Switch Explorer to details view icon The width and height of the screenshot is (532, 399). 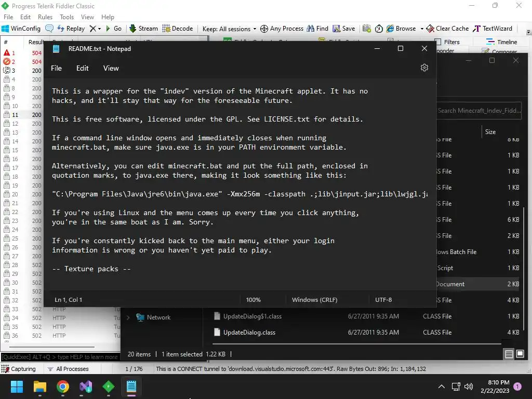coord(509,354)
